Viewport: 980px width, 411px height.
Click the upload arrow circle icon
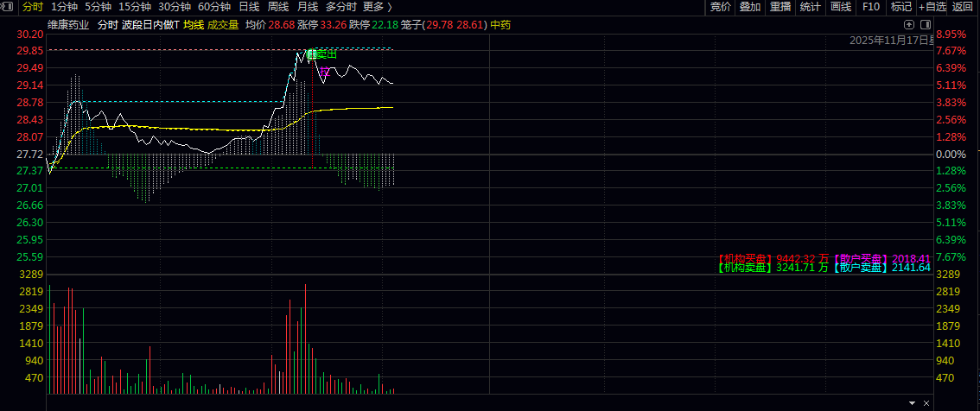[x=909, y=24]
